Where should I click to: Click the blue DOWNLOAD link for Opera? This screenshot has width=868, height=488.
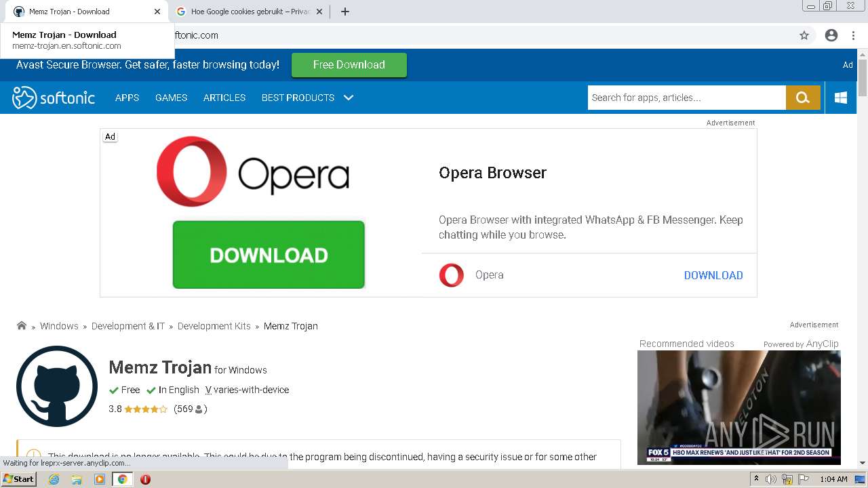pos(713,275)
